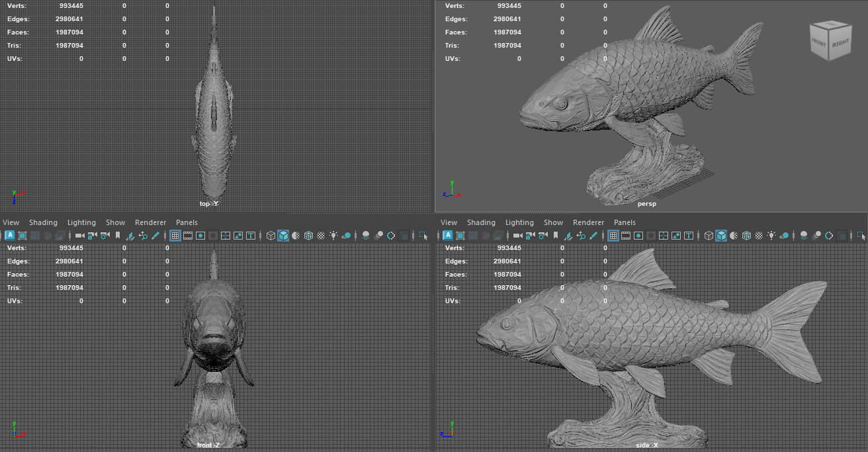Open Panels menu of the side panel

pos(625,222)
